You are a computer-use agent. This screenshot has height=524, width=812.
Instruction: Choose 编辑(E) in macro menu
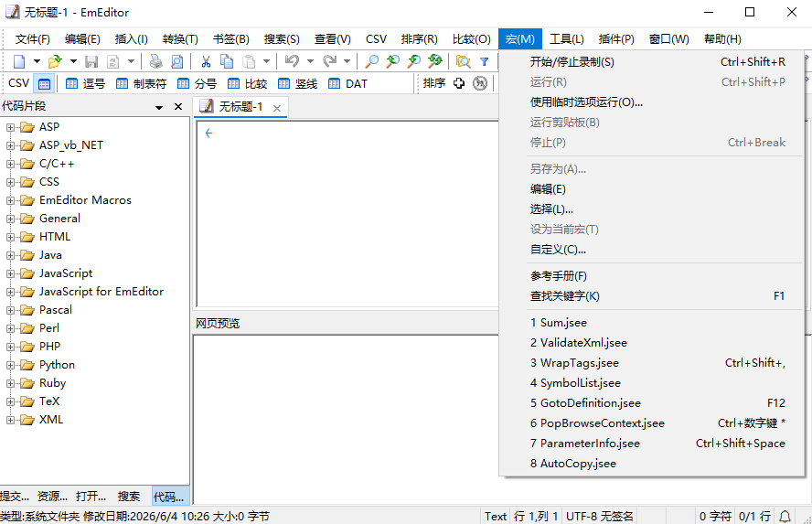(651, 189)
